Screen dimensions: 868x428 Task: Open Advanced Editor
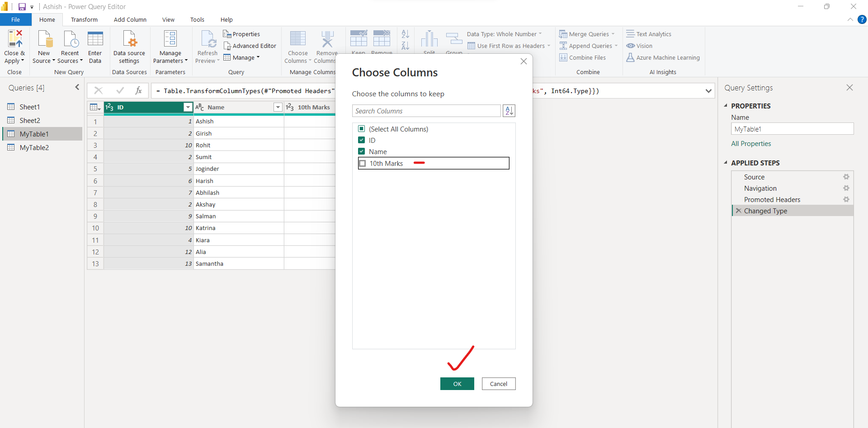pyautogui.click(x=250, y=46)
